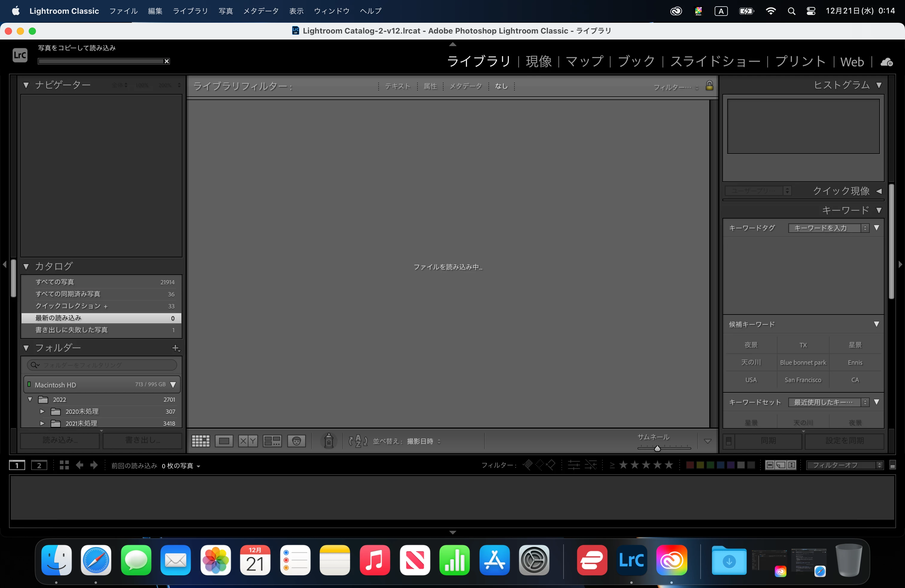Open compare view (X|Y) icon
Viewport: 905px width, 588px height.
[248, 441]
